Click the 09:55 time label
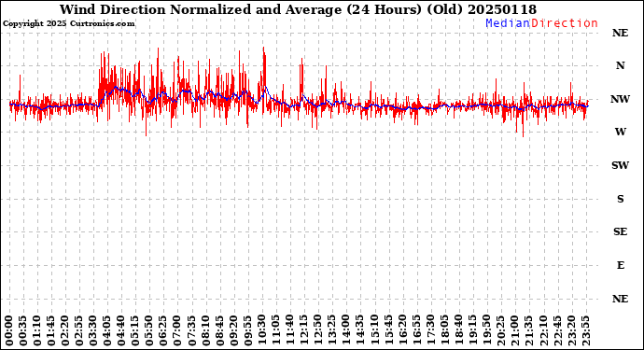This screenshot has width=644, height=350. (x=248, y=330)
